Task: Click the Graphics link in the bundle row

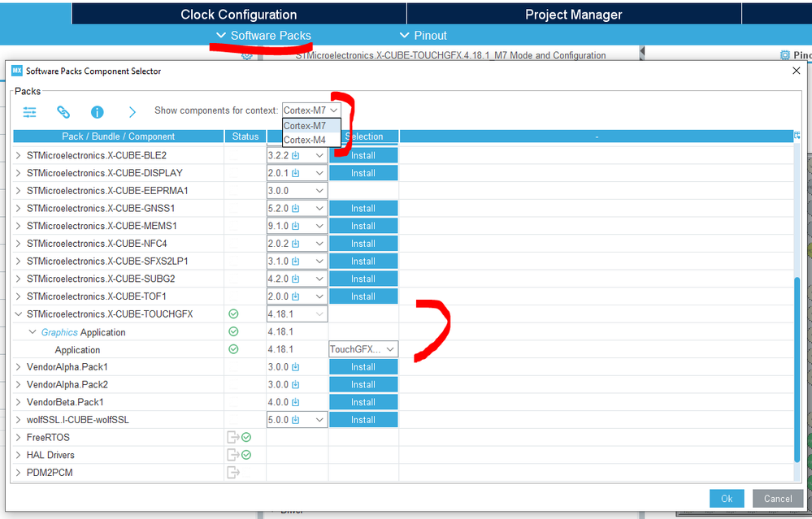Action: coord(59,332)
